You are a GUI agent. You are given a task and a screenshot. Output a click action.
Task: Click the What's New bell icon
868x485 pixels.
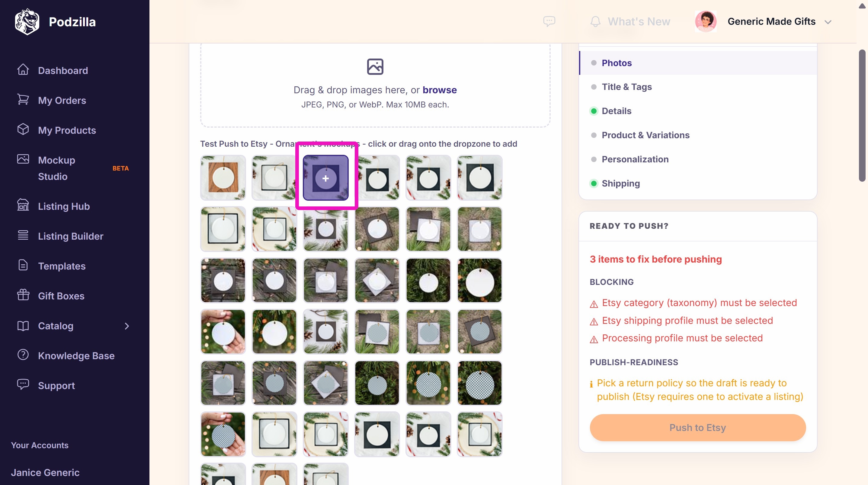(595, 21)
